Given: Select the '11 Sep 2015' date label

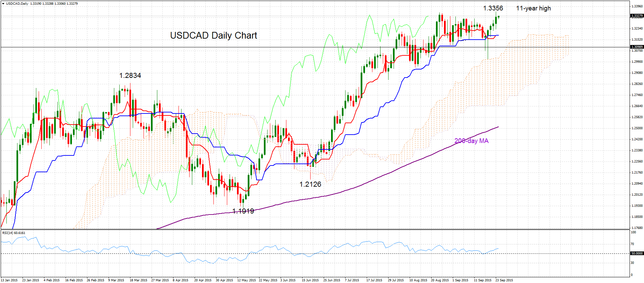Looking at the screenshot, I should (483, 280).
